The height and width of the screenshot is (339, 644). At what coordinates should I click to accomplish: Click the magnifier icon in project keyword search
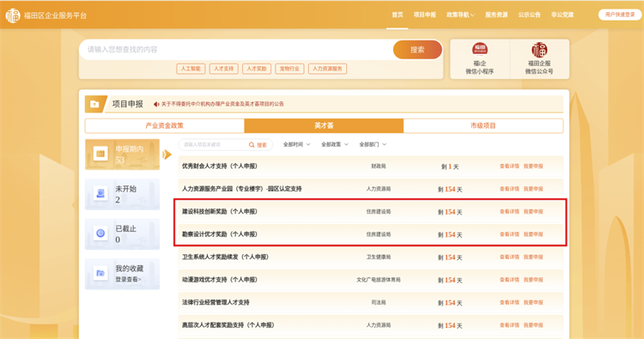pos(252,145)
